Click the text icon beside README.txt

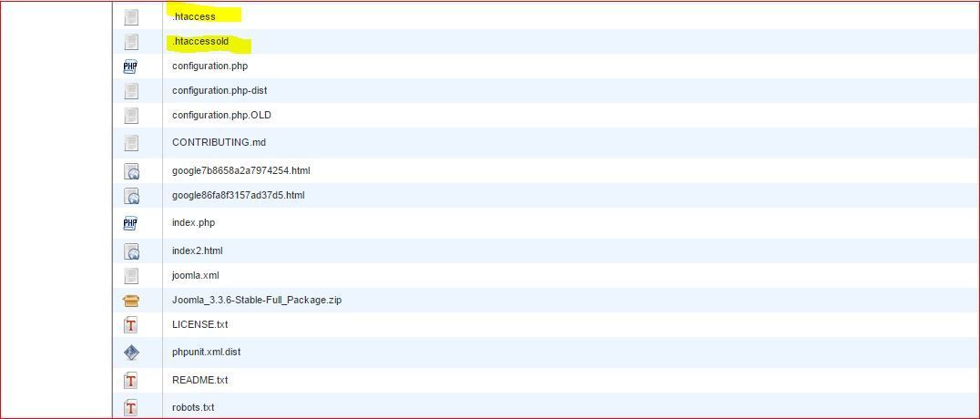pyautogui.click(x=130, y=380)
